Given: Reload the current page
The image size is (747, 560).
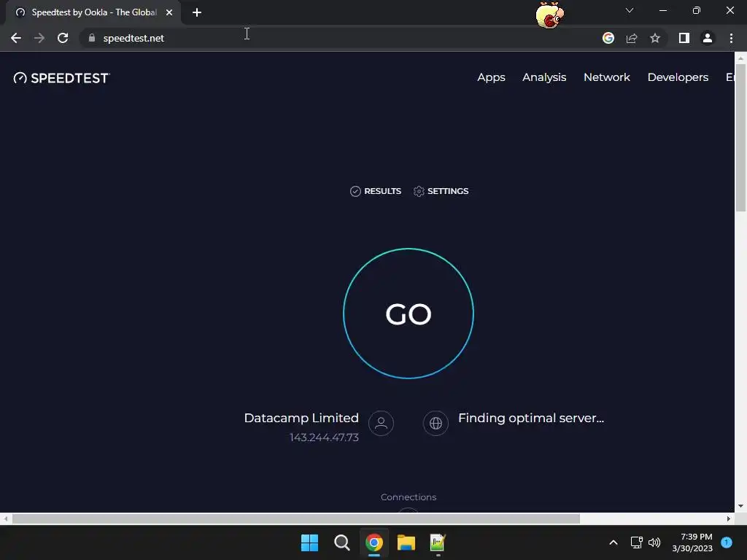Looking at the screenshot, I should (63, 38).
